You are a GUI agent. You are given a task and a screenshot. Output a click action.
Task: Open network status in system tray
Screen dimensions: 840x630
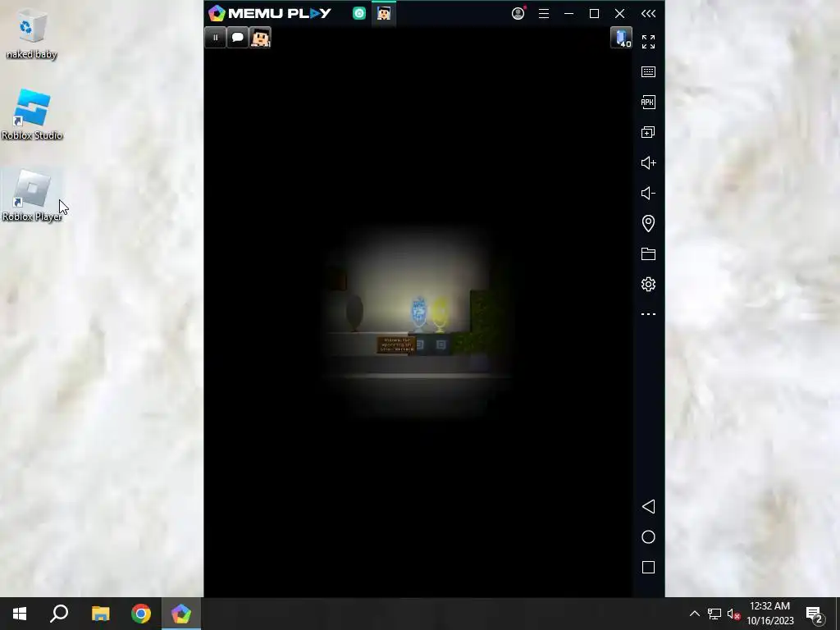point(714,614)
